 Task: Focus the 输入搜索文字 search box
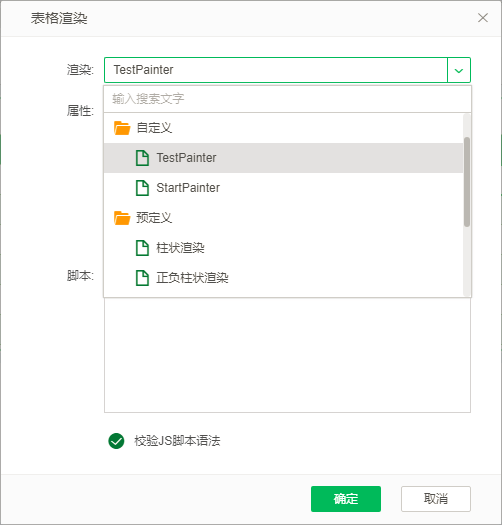click(x=287, y=99)
